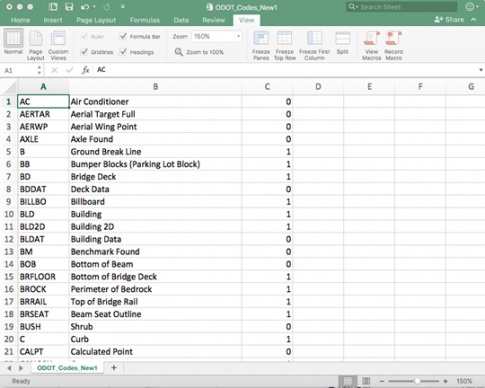Open the Home tab
The width and height of the screenshot is (485, 388).
click(20, 20)
